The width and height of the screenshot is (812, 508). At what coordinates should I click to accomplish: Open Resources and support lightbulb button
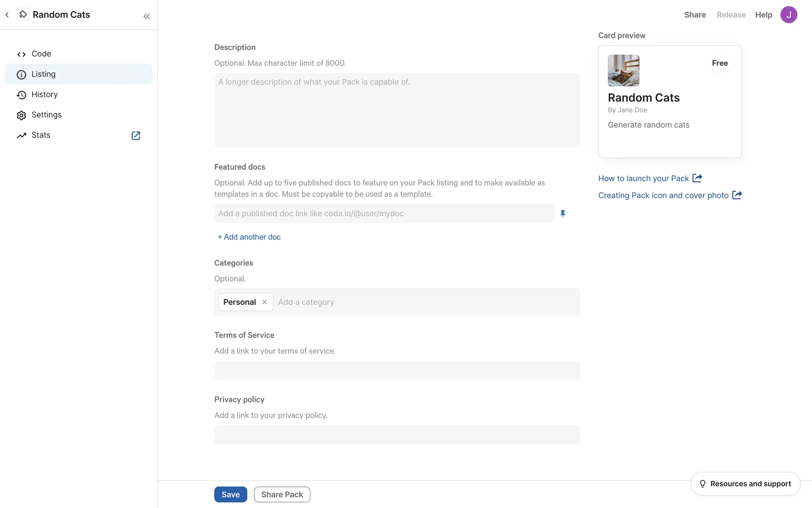tap(745, 483)
